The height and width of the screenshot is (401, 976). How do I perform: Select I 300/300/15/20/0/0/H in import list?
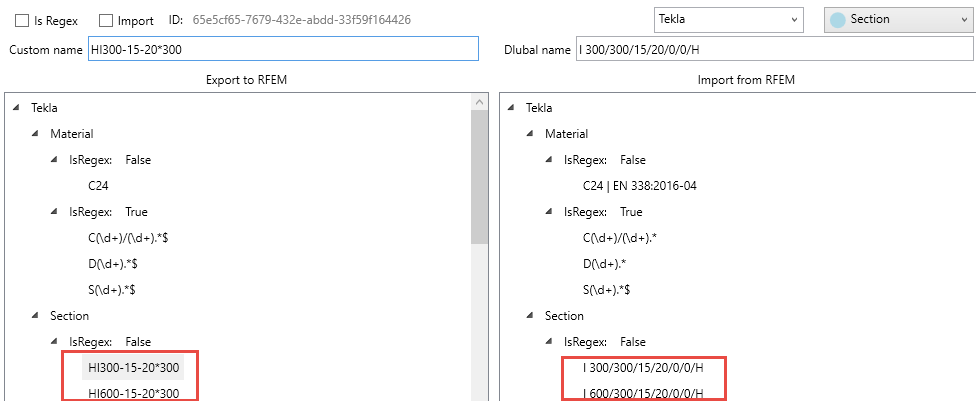click(643, 368)
